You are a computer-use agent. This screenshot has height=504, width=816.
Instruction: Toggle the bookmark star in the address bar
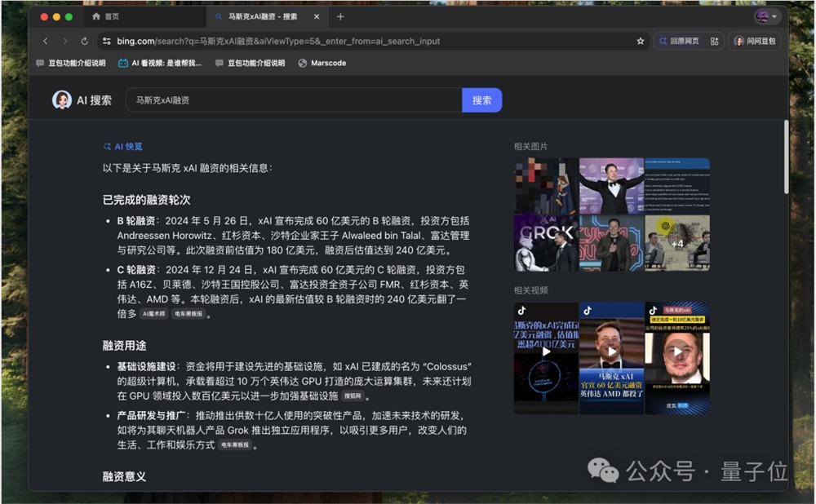tap(641, 41)
